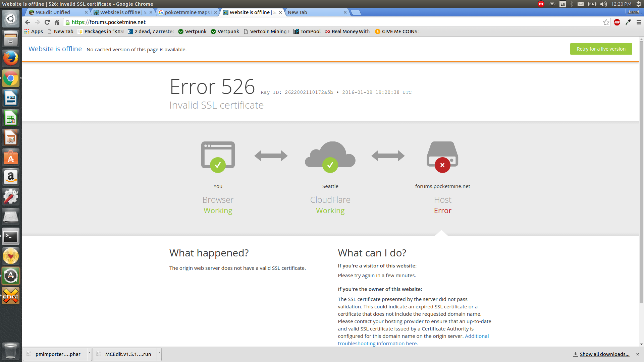Open Packages in KXS bookmark

pos(101,32)
